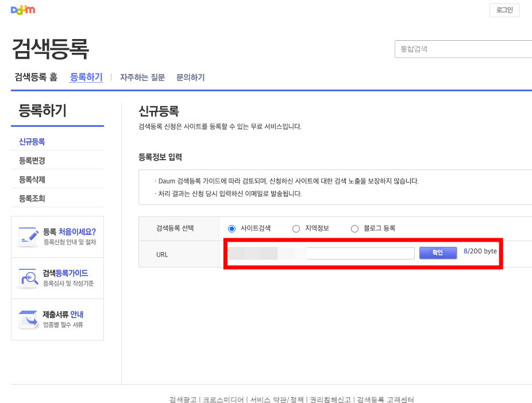
Task: Select 등록변경 in the sidebar
Action: point(32,161)
